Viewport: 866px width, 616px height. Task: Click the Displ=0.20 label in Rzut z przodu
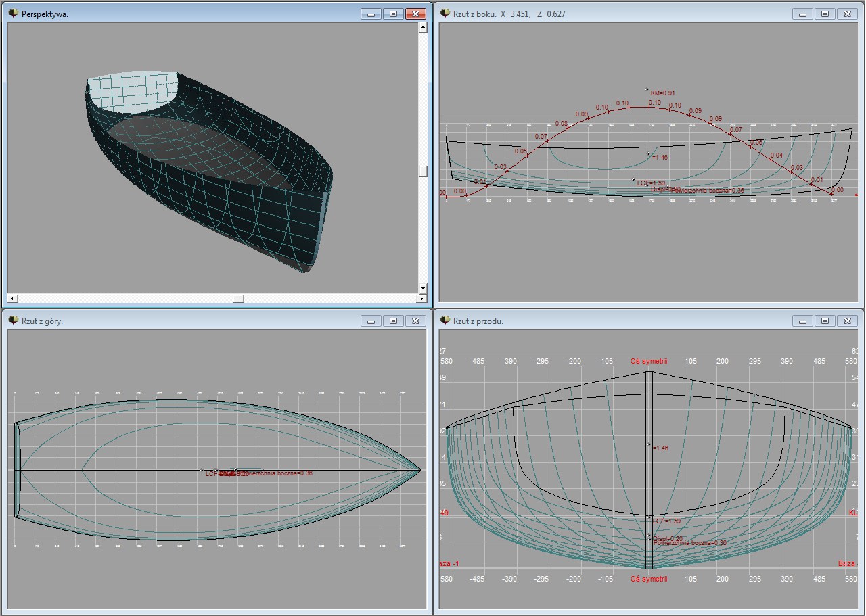(x=667, y=539)
